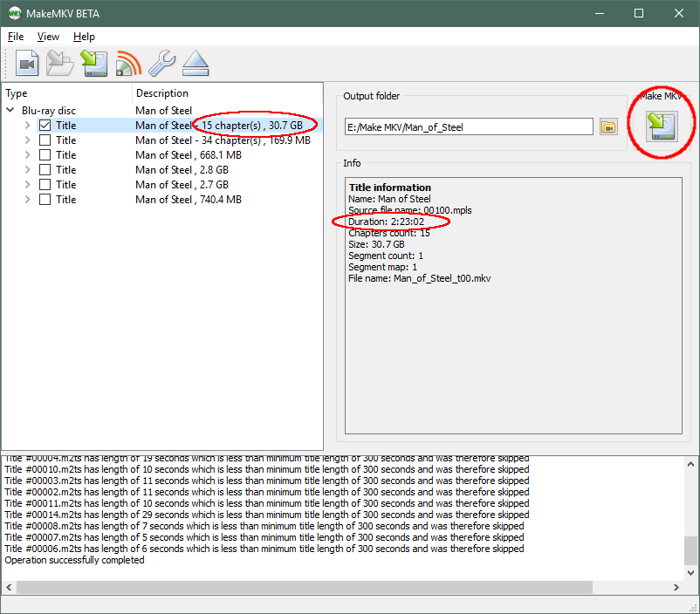This screenshot has height=614, width=700.
Task: Expand the 30.7 GB title row
Action: (27, 126)
